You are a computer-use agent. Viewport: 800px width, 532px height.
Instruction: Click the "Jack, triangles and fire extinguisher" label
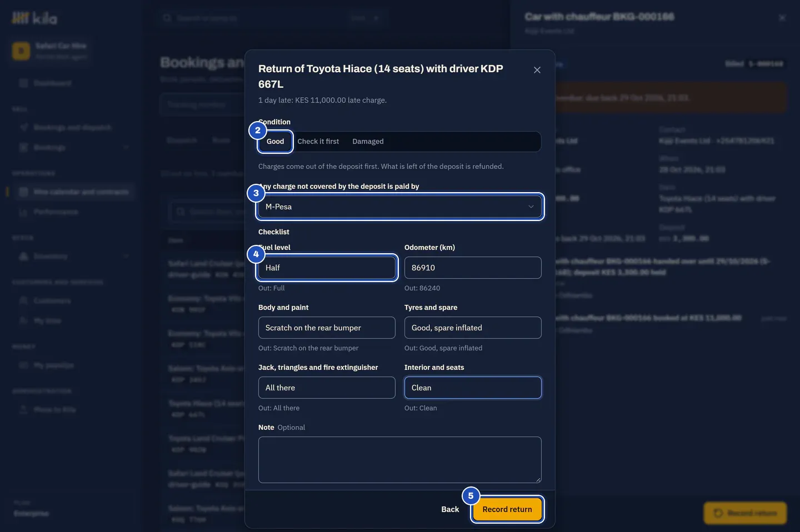click(318, 368)
